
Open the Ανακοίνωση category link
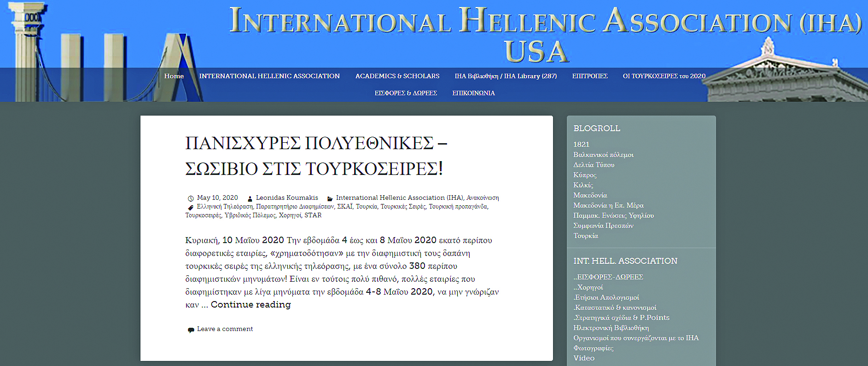coord(483,198)
